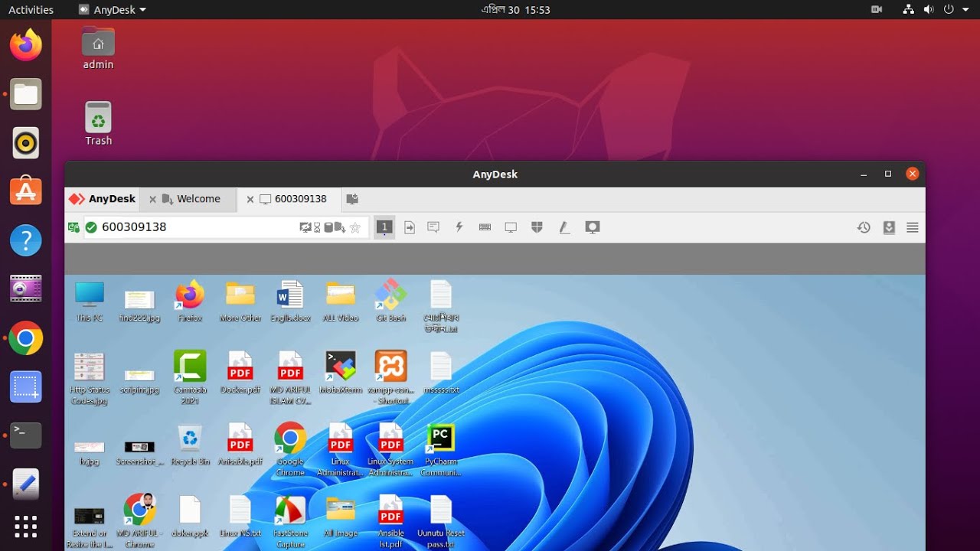
Task: Select monitor 1 in the AnyDesk toolbar
Action: [384, 227]
